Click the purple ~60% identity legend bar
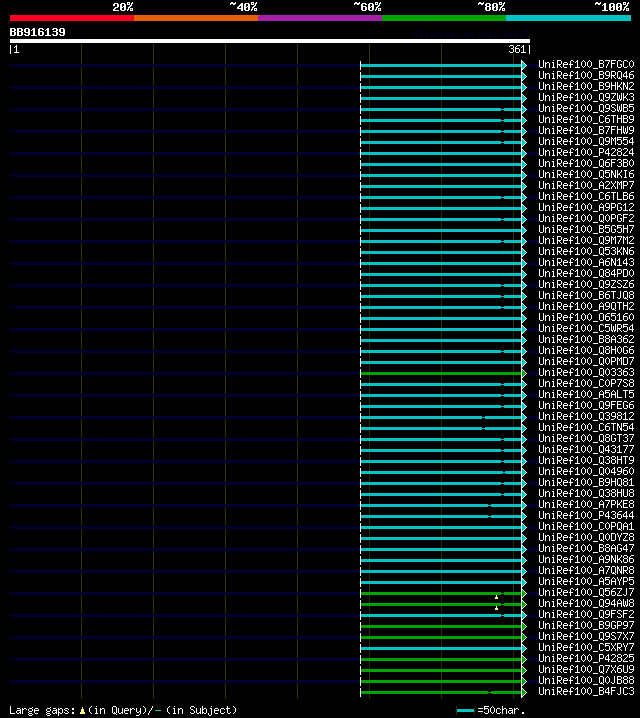The width and height of the screenshot is (640, 718). coord(320,18)
